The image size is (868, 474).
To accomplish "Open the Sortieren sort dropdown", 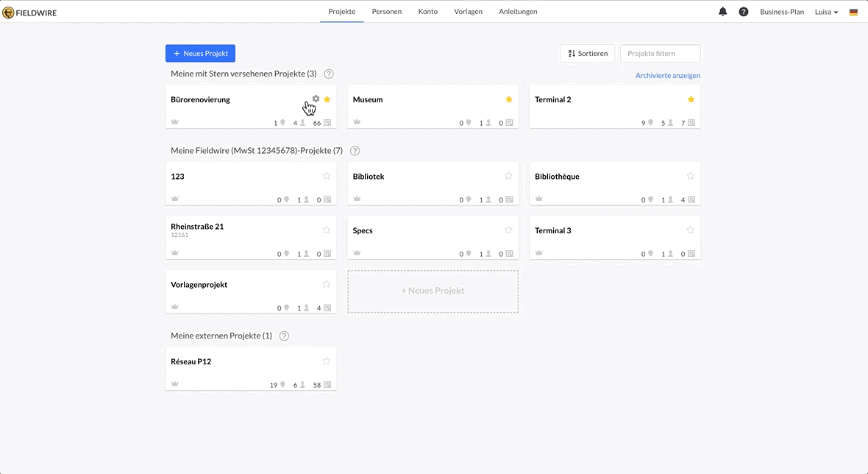I will coord(587,53).
